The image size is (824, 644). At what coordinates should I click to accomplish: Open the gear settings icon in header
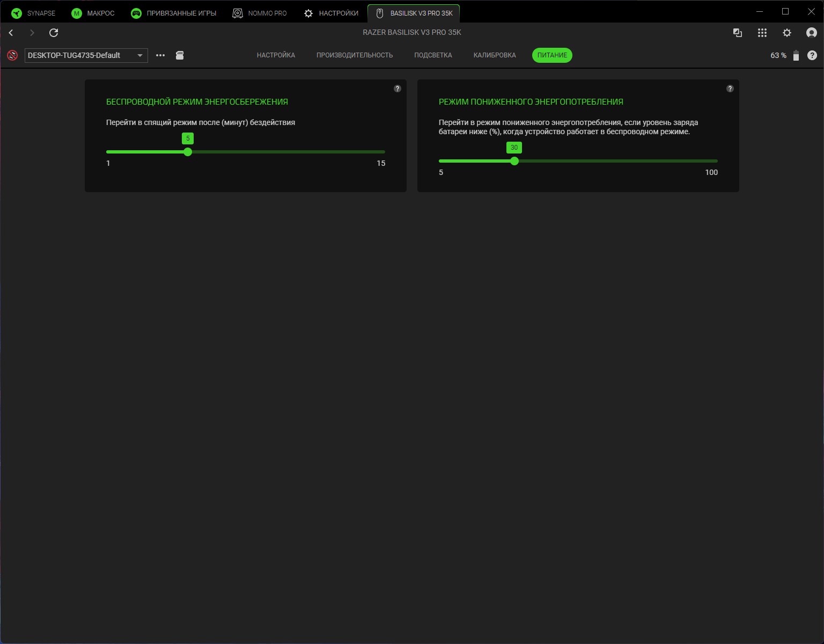(787, 33)
